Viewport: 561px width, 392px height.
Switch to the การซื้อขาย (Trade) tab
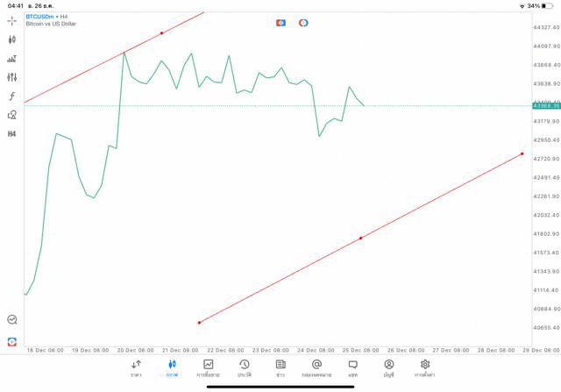coord(209,367)
